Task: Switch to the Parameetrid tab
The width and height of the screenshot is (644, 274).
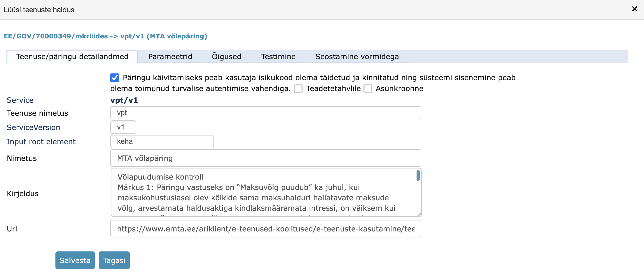Action: 170,57
